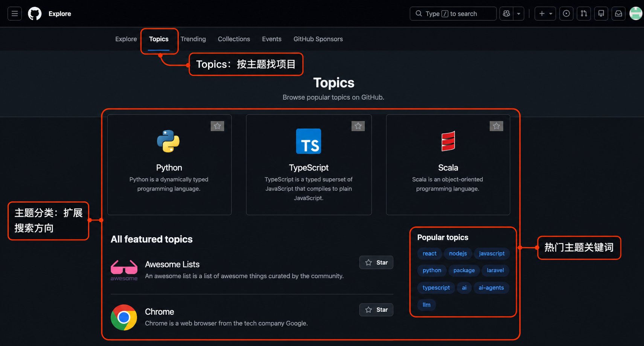This screenshot has height=346, width=644.
Task: Click the 'TypeScript is a typed superset' description
Action: click(x=309, y=189)
